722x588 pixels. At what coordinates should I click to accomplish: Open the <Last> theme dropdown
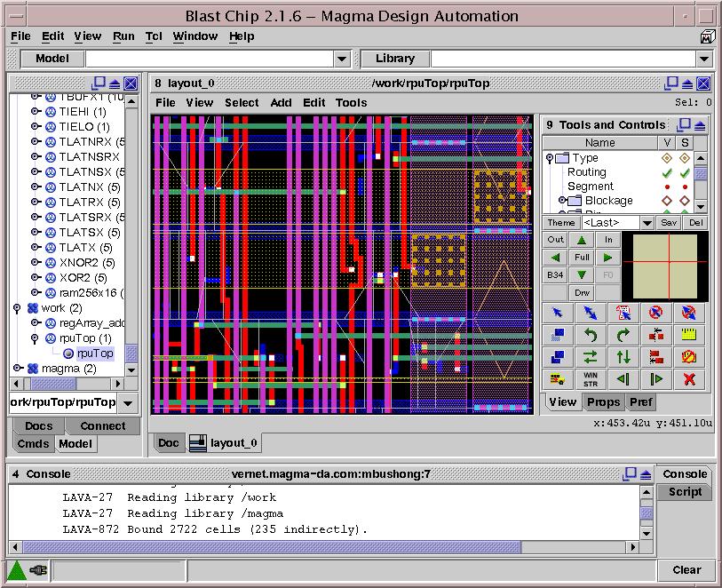(647, 222)
